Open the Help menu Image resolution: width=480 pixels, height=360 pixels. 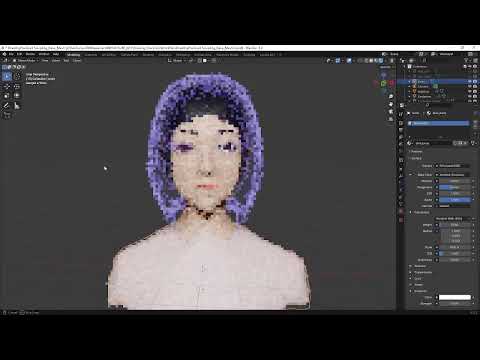click(x=56, y=54)
